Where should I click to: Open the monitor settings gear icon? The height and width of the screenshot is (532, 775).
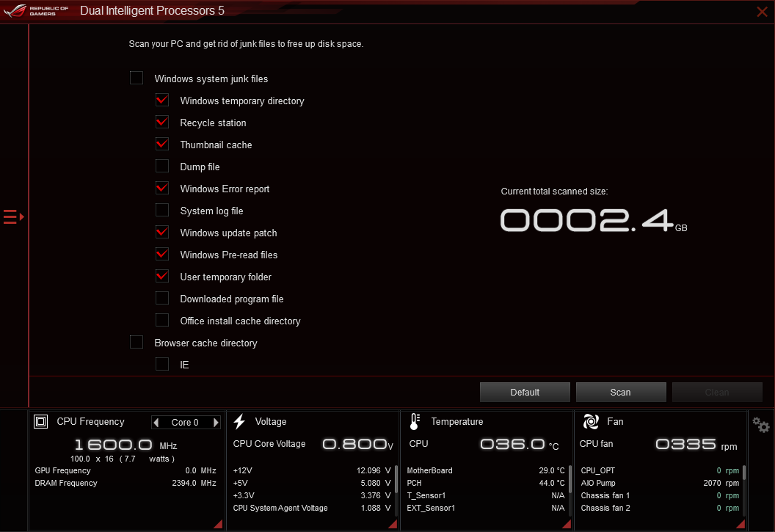tap(760, 425)
